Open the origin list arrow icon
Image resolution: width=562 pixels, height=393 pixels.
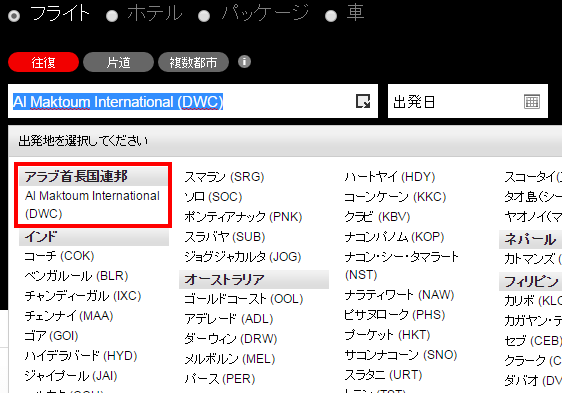363,101
